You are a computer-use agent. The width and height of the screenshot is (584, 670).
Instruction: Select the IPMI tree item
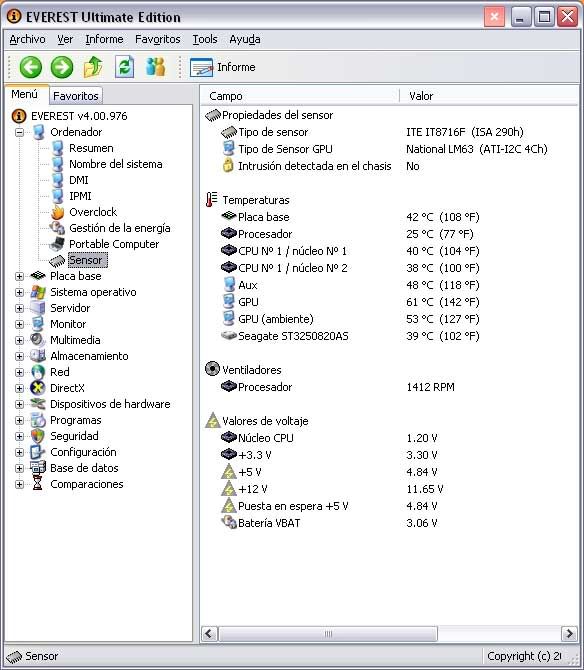(80, 196)
